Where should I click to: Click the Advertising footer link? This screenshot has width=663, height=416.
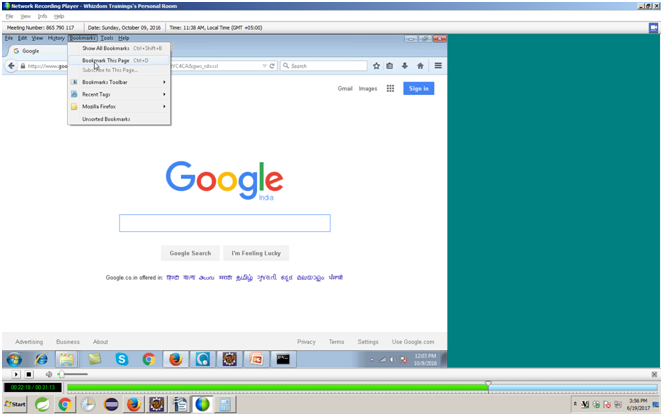(x=29, y=342)
